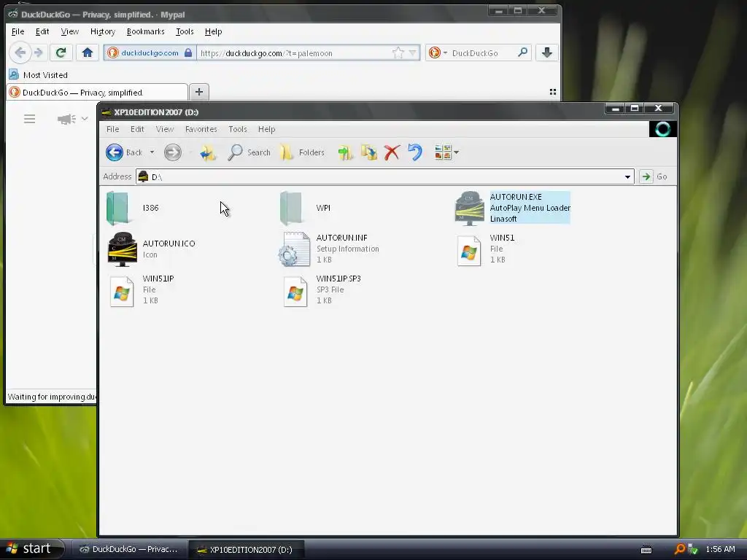
Task: Open the Bookmarks menu in Mypal
Action: pyautogui.click(x=145, y=31)
